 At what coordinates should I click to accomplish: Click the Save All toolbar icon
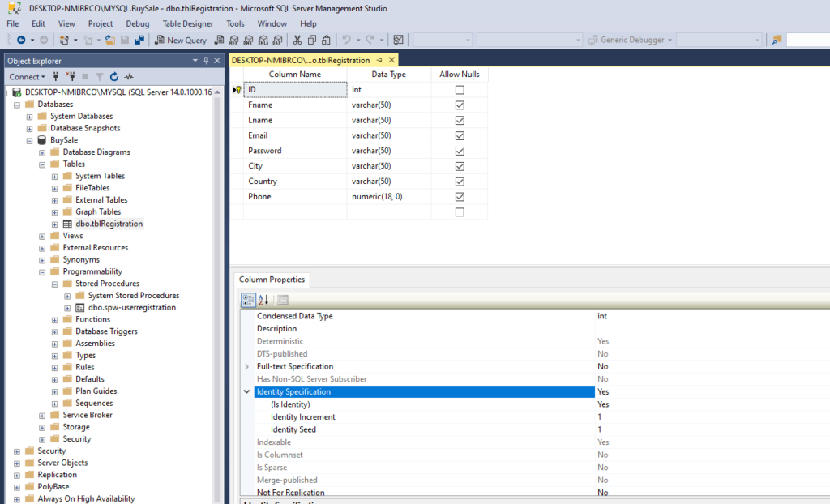coord(139,40)
